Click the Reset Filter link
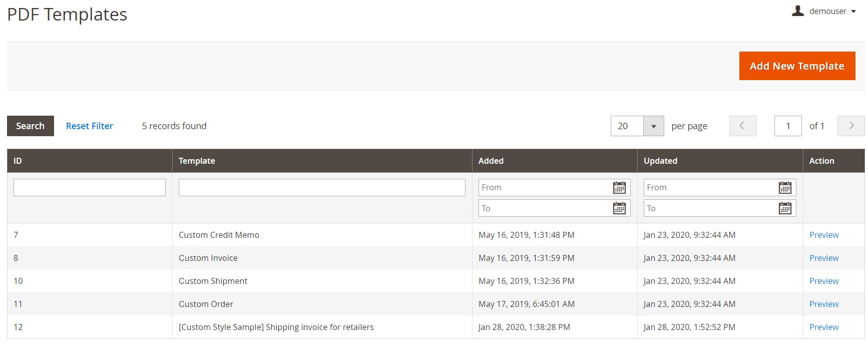This screenshot has height=344, width=868. pyautogui.click(x=90, y=126)
